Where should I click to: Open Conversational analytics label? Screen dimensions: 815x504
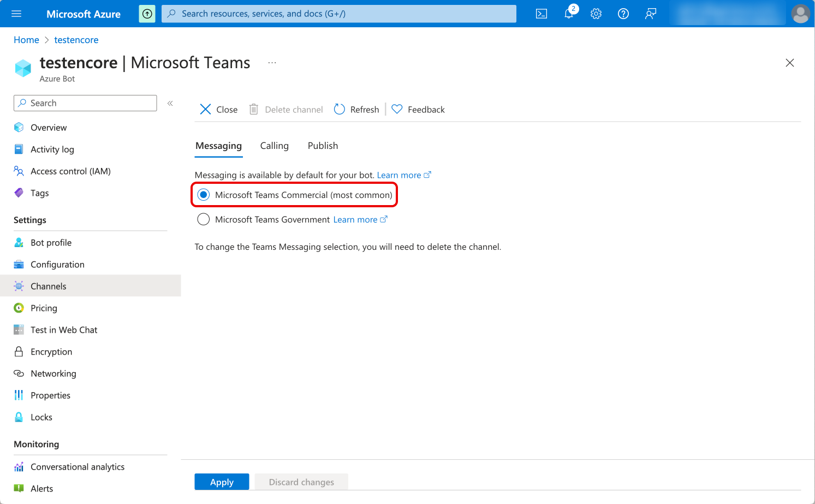(x=78, y=466)
